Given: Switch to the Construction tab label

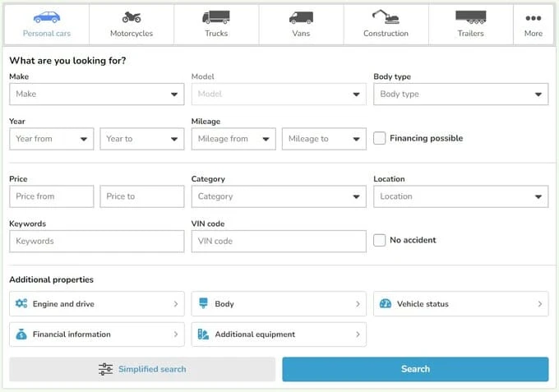Looking at the screenshot, I should (x=386, y=33).
